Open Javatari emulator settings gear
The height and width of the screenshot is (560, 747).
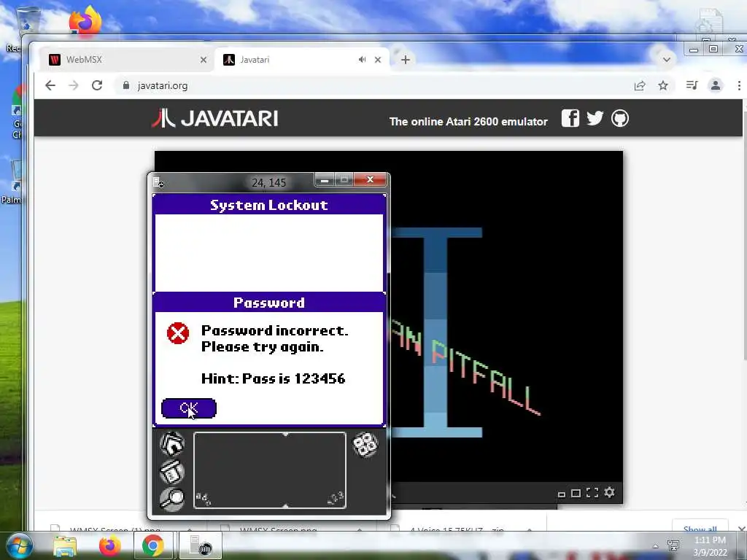[609, 492]
